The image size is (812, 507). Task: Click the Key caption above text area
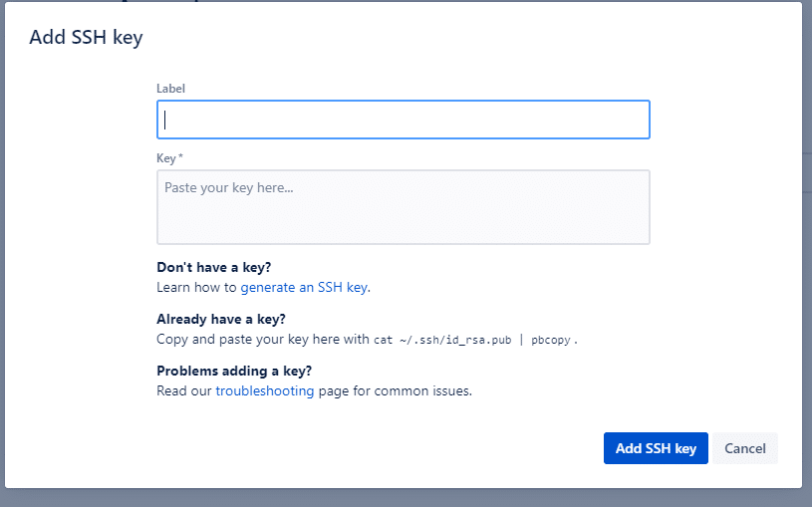(x=165, y=158)
